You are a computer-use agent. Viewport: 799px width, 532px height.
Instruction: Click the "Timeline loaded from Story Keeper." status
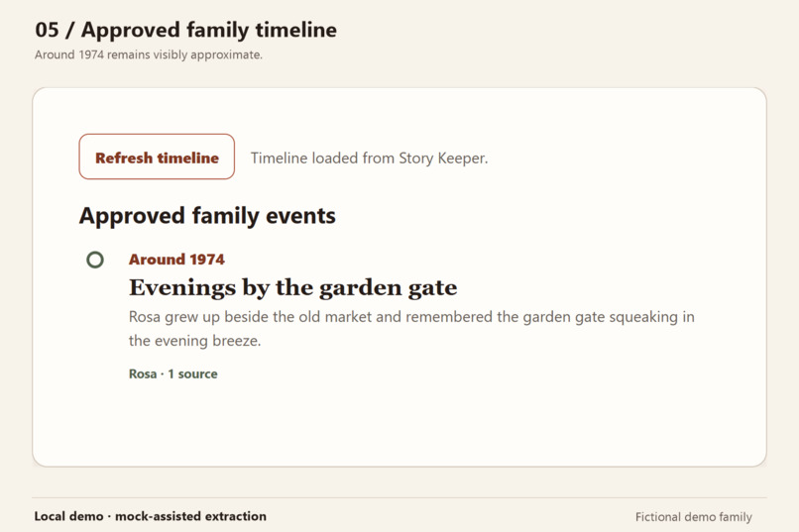[x=369, y=158]
